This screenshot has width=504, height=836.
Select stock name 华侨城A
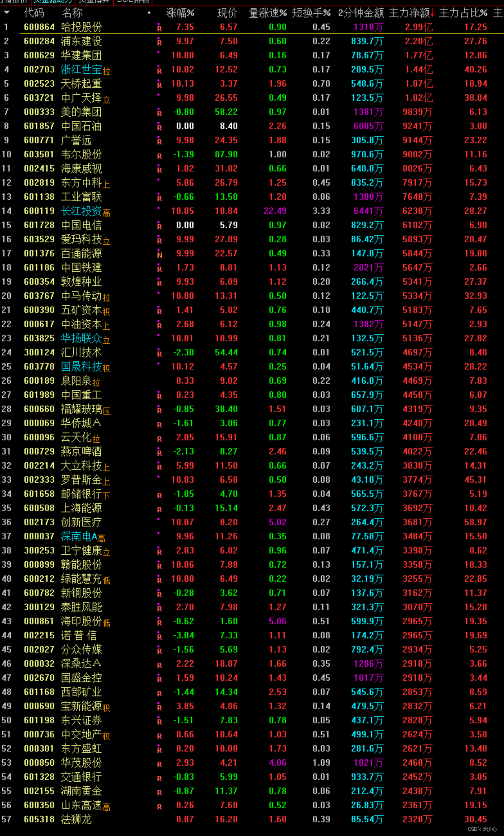(81, 423)
